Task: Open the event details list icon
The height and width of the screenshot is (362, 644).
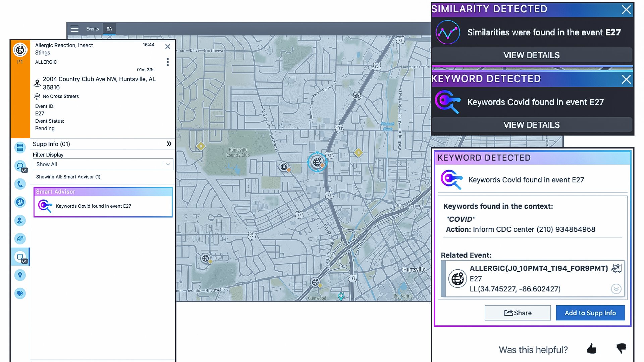Action: coord(20,147)
